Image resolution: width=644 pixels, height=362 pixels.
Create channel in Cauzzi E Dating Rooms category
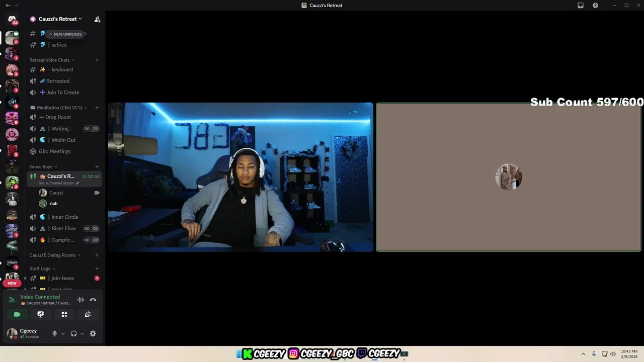(97, 255)
